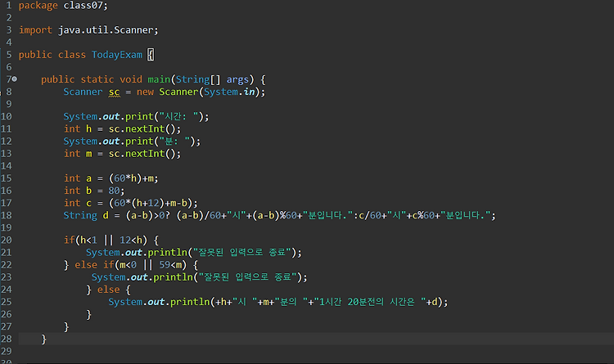This screenshot has height=364, width=614.
Task: Click the closing brace on line 28
Action: click(44, 339)
